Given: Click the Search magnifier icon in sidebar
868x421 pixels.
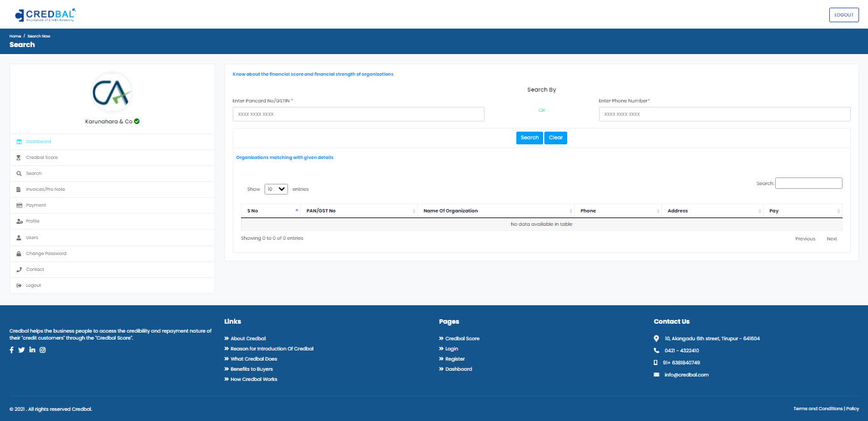Looking at the screenshot, I should click(x=19, y=174).
